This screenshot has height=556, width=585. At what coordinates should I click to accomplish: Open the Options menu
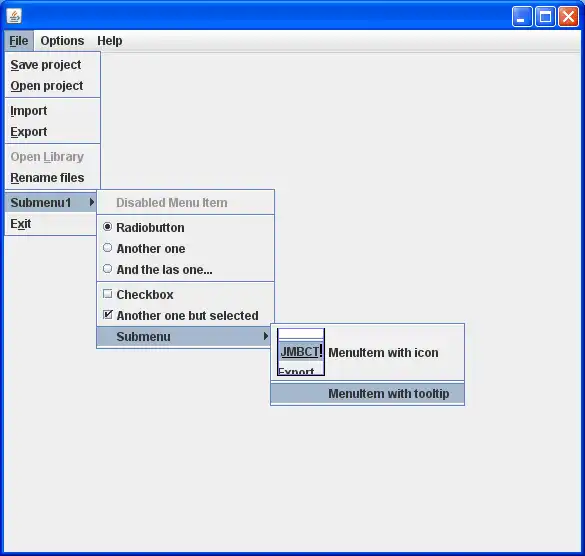(62, 41)
